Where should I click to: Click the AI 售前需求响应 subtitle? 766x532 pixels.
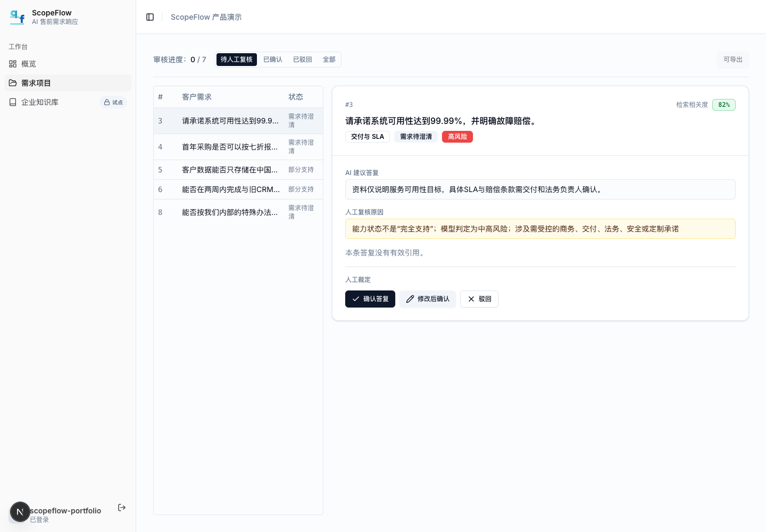tap(55, 22)
